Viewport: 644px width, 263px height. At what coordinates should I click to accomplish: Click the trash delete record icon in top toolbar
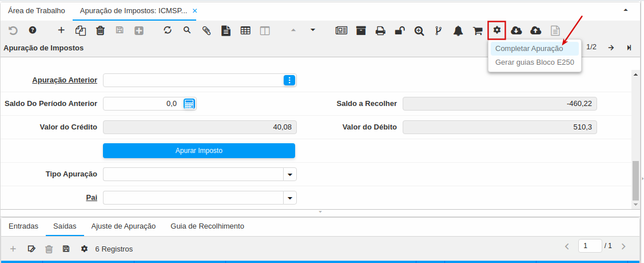[100, 31]
